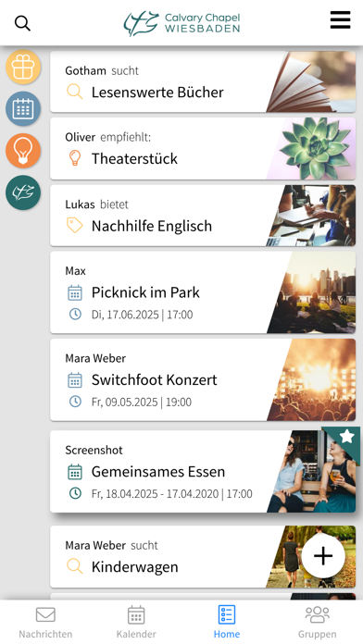
Task: Click the clock icon on Switchfoot card
Action: [x=75, y=402]
